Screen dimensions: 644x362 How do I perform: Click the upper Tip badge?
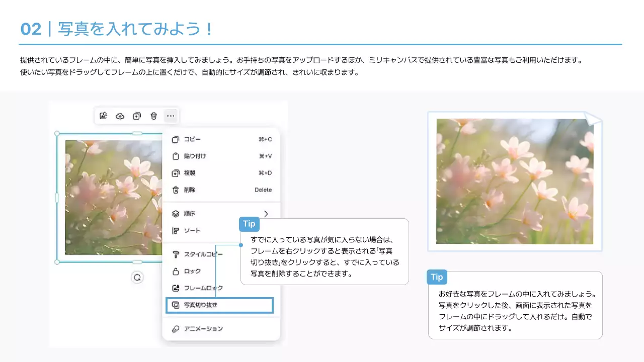tap(249, 224)
